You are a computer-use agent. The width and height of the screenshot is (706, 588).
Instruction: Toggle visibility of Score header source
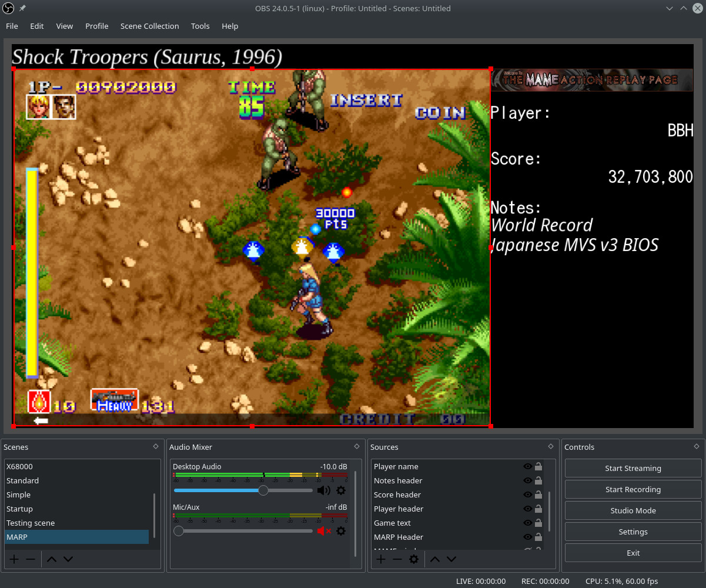tap(527, 495)
